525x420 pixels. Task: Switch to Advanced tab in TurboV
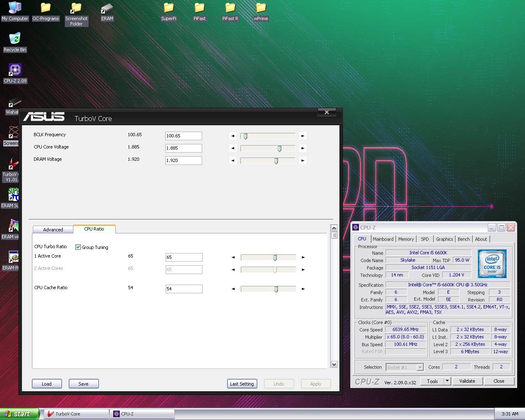(53, 230)
